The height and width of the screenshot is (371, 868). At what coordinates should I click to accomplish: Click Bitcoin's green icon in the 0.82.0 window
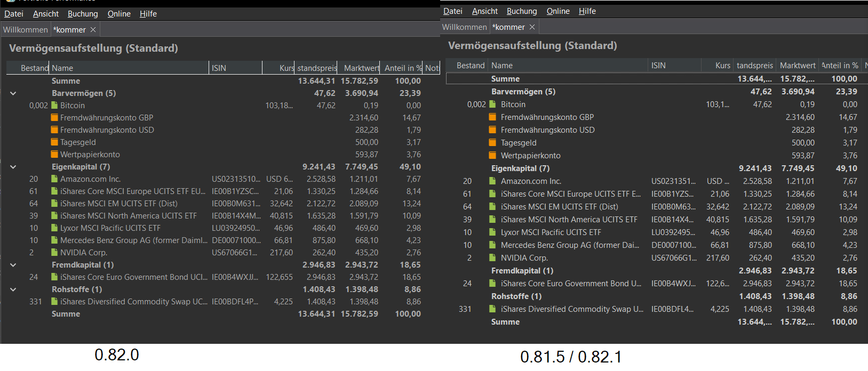[54, 106]
